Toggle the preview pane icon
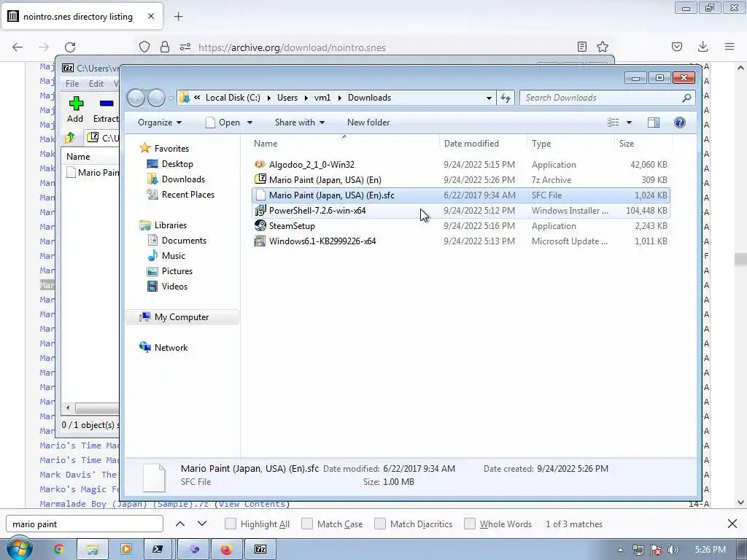This screenshot has width=747, height=560. 654,122
